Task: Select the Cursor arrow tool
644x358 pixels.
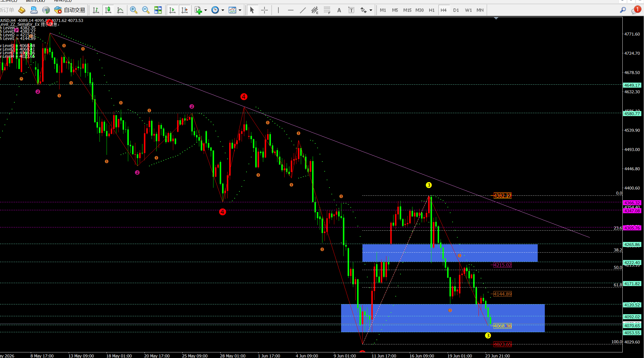Action: click(x=252, y=10)
